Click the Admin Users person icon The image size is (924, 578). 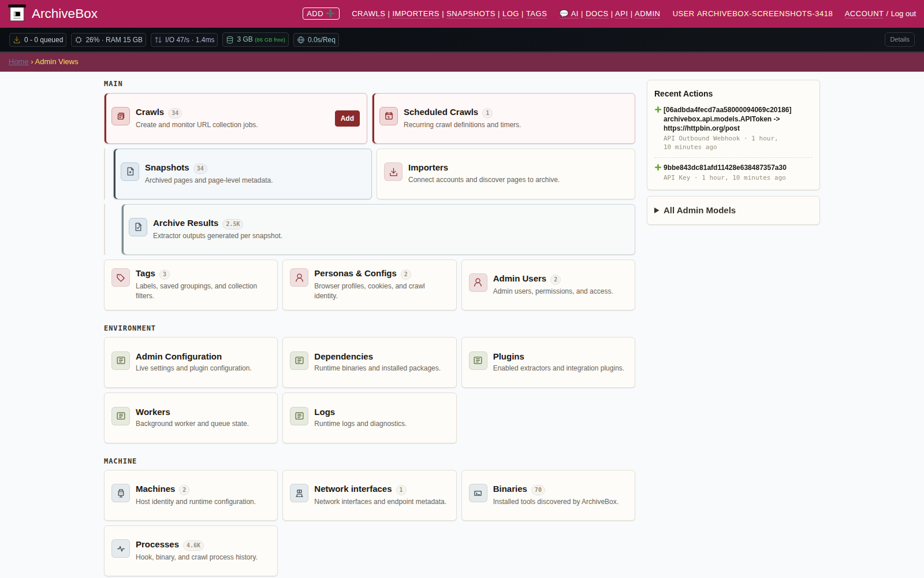click(x=478, y=283)
